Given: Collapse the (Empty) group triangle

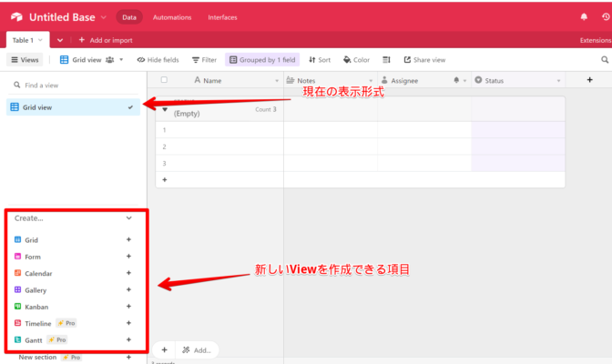Looking at the screenshot, I should pyautogui.click(x=165, y=109).
